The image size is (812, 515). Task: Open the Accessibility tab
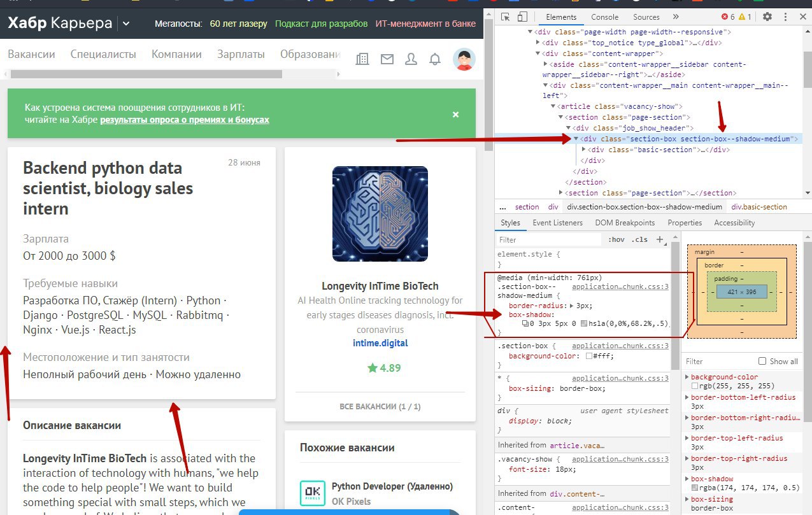734,223
